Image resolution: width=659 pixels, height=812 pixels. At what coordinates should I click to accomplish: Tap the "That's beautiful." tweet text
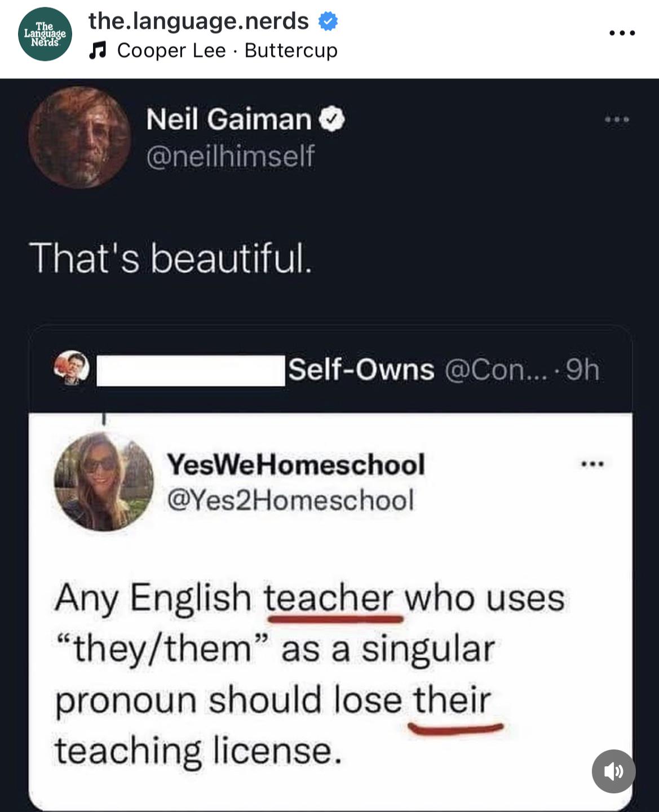coord(171,258)
